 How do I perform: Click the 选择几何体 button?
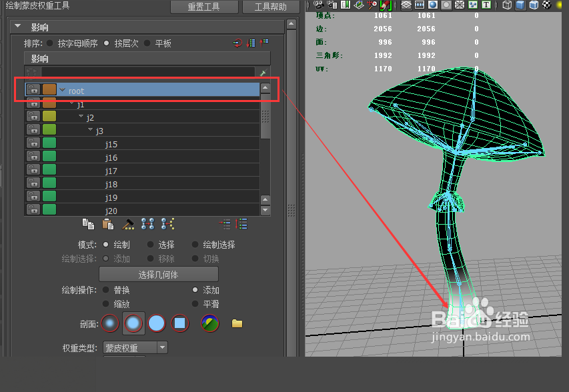[159, 274]
